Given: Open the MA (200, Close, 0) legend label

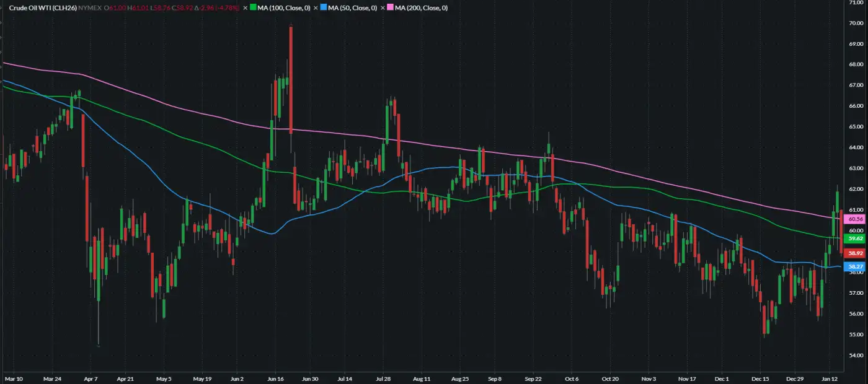Looking at the screenshot, I should pyautogui.click(x=422, y=7).
